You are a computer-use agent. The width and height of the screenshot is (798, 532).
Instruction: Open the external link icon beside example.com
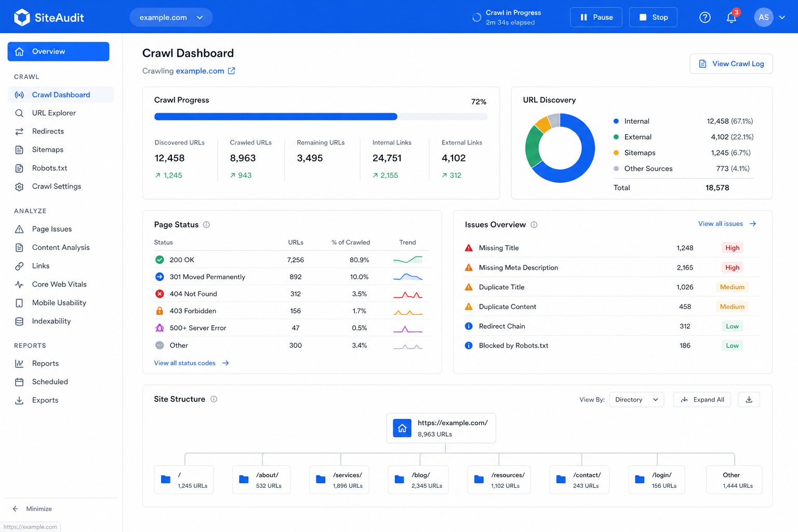[x=232, y=71]
